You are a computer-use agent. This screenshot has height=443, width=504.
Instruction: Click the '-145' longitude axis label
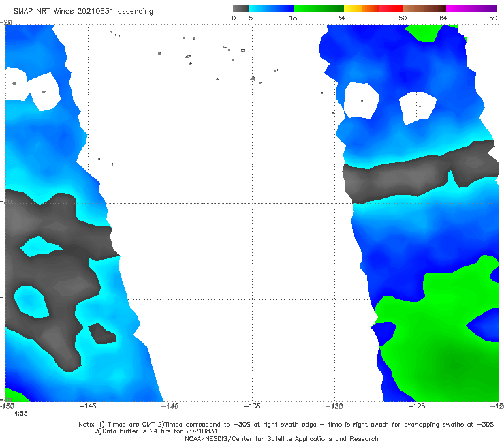(88, 406)
